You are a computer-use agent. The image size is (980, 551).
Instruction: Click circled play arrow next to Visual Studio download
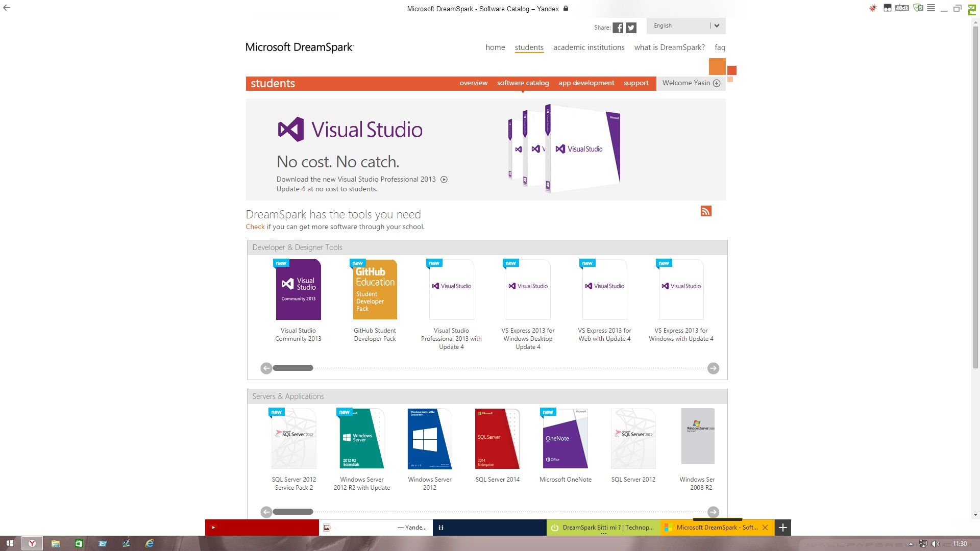[x=444, y=180]
